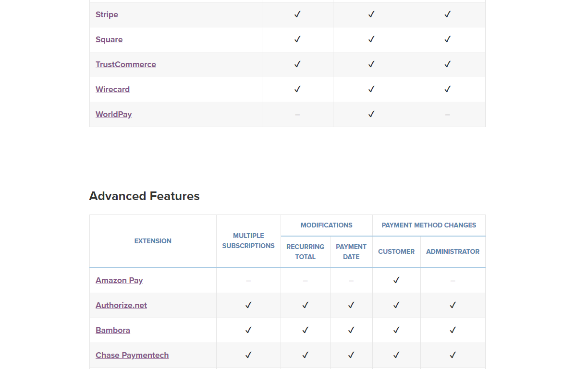Open the WorldPay link
Image resolution: width=588 pixels, height=369 pixels.
tap(114, 114)
